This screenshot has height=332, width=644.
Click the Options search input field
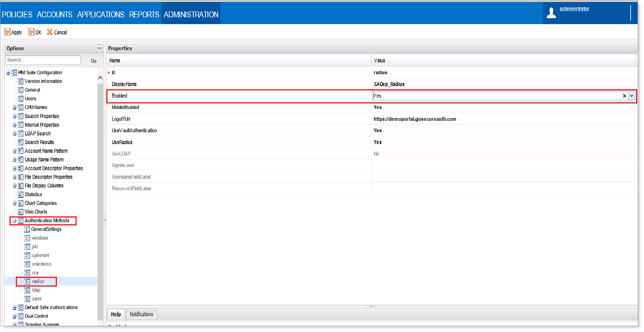tap(43, 60)
